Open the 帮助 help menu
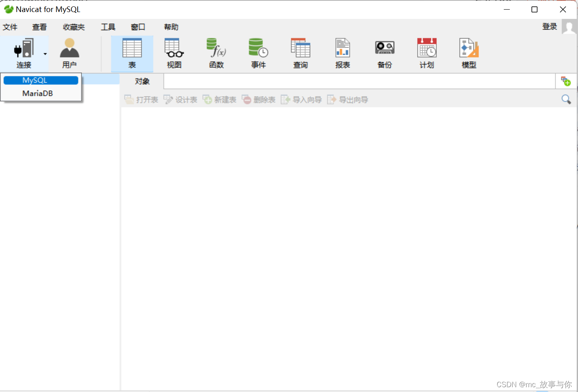 tap(171, 27)
